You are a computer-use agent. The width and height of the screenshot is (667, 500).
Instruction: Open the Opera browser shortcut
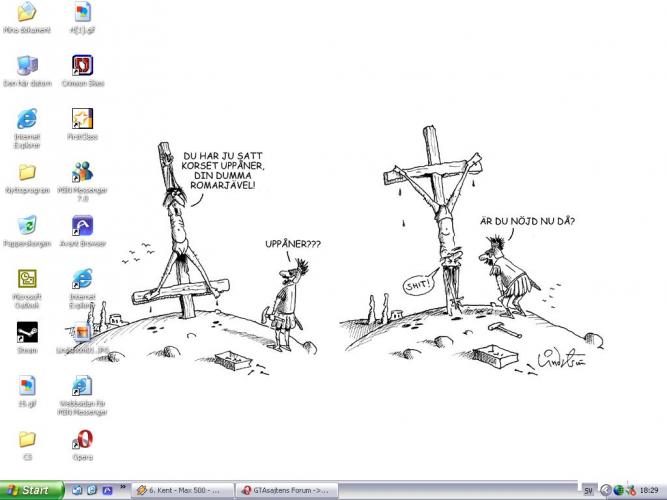click(x=82, y=440)
